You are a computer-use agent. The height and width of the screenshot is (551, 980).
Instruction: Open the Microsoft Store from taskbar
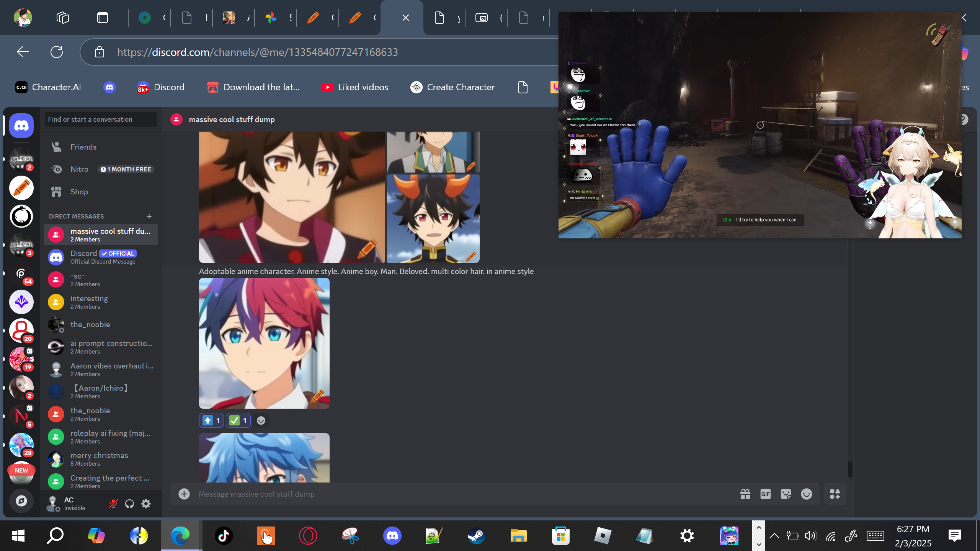(x=560, y=536)
